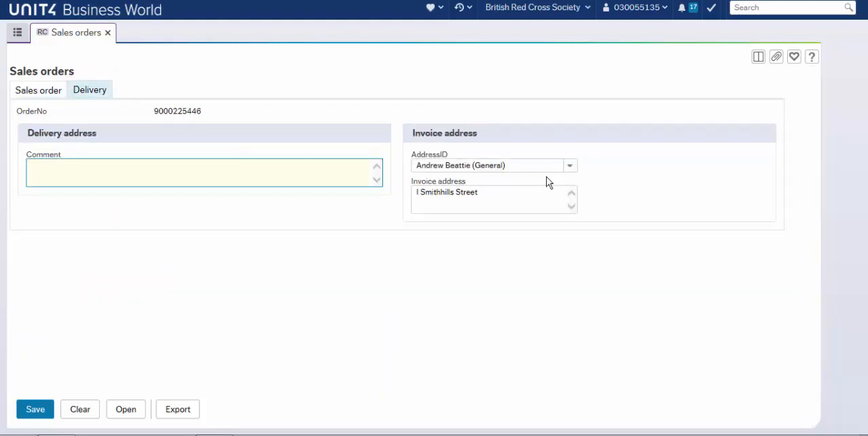Screen dimensions: 868x436
Task: Click the Invoice address text area
Action: pyautogui.click(x=494, y=200)
